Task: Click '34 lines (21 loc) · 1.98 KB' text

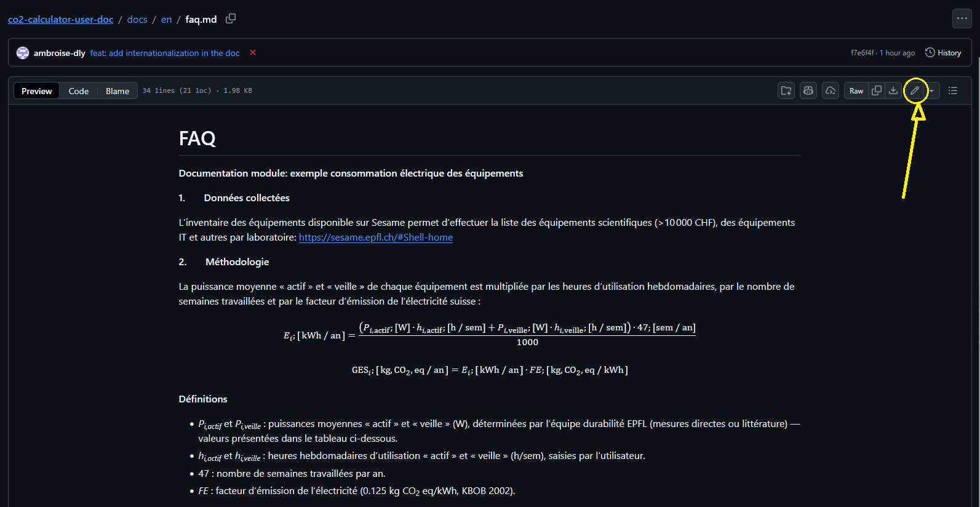Action: (x=197, y=90)
